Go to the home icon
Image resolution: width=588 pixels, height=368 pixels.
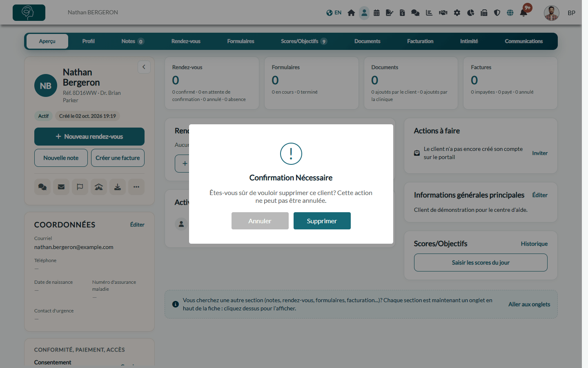click(x=351, y=13)
